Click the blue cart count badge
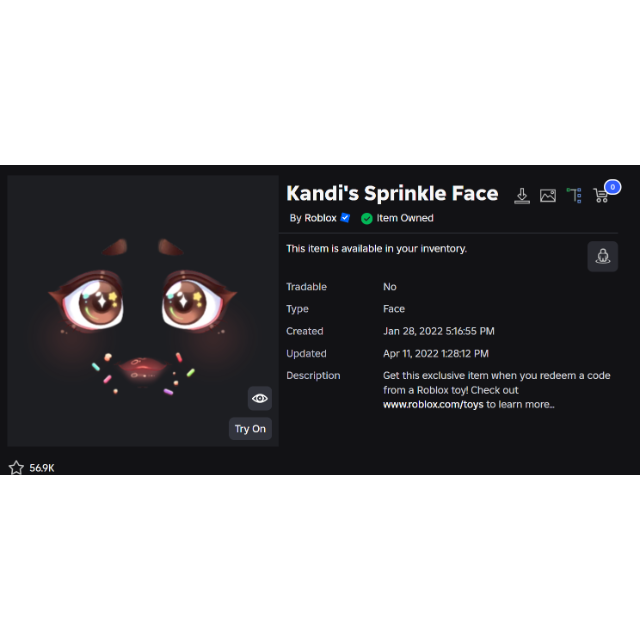Image resolution: width=640 pixels, height=640 pixels. tap(612, 187)
